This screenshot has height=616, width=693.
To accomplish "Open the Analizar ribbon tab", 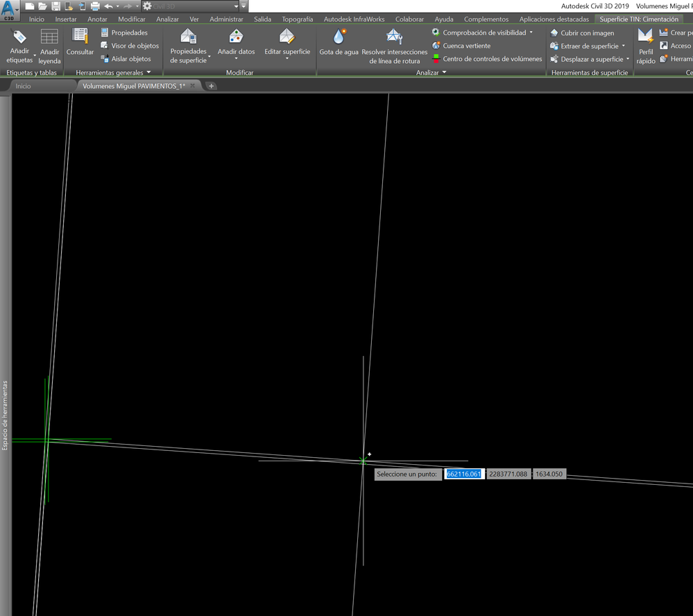I will tap(167, 19).
